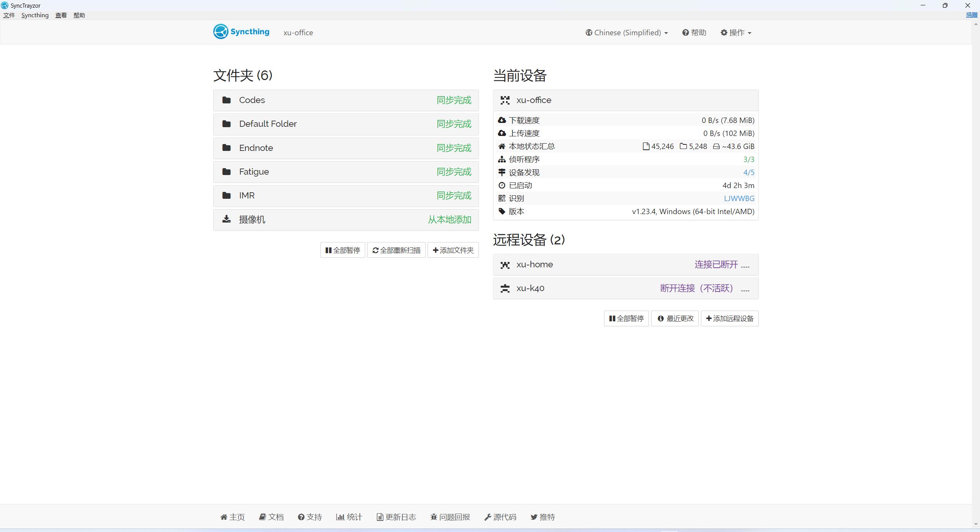
Task: Click the storage disk icon beside ~43.6 GiB
Action: tap(716, 146)
